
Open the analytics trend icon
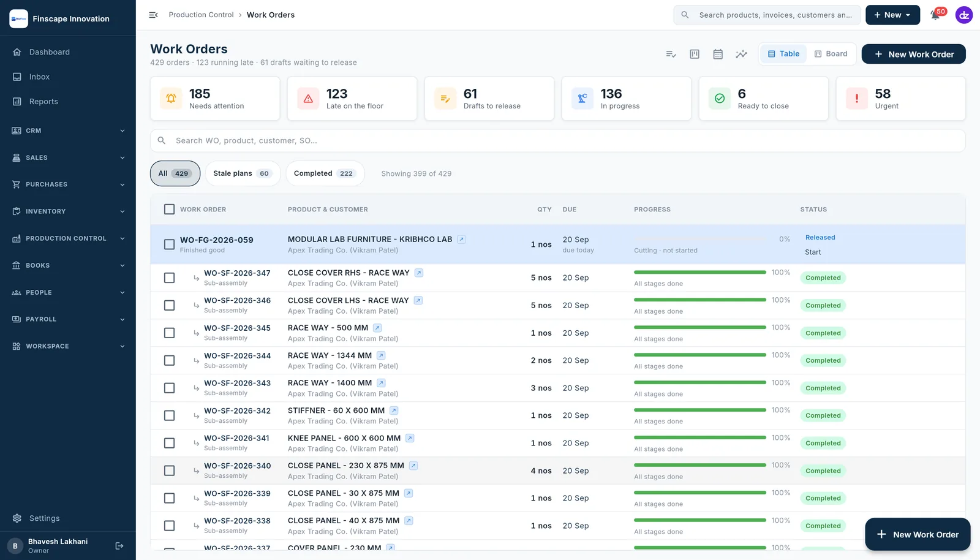(x=741, y=54)
